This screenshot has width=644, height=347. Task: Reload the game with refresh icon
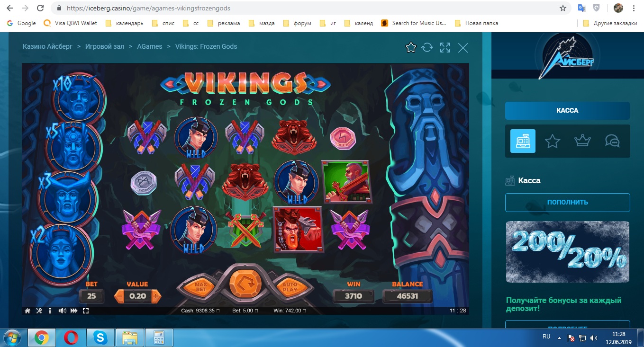(x=427, y=47)
